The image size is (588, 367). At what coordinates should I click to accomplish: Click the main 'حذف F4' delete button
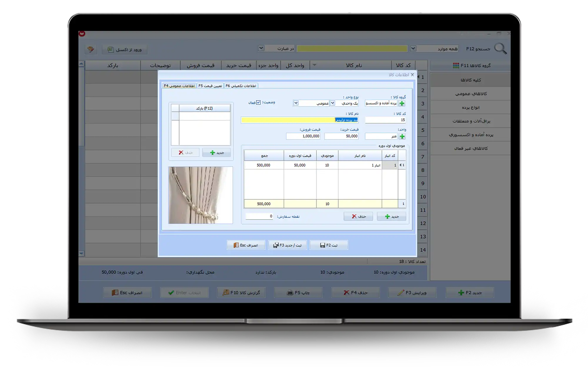[x=355, y=293]
